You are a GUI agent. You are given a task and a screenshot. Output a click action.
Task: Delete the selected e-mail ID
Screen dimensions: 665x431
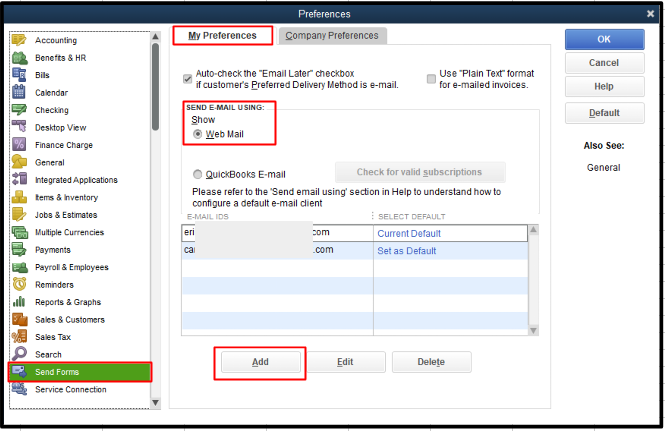click(x=431, y=362)
